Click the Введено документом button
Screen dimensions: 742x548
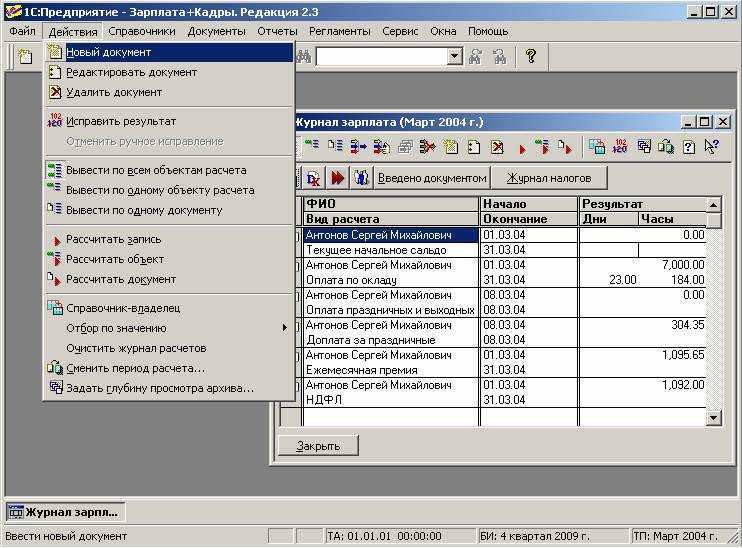pyautogui.click(x=432, y=178)
